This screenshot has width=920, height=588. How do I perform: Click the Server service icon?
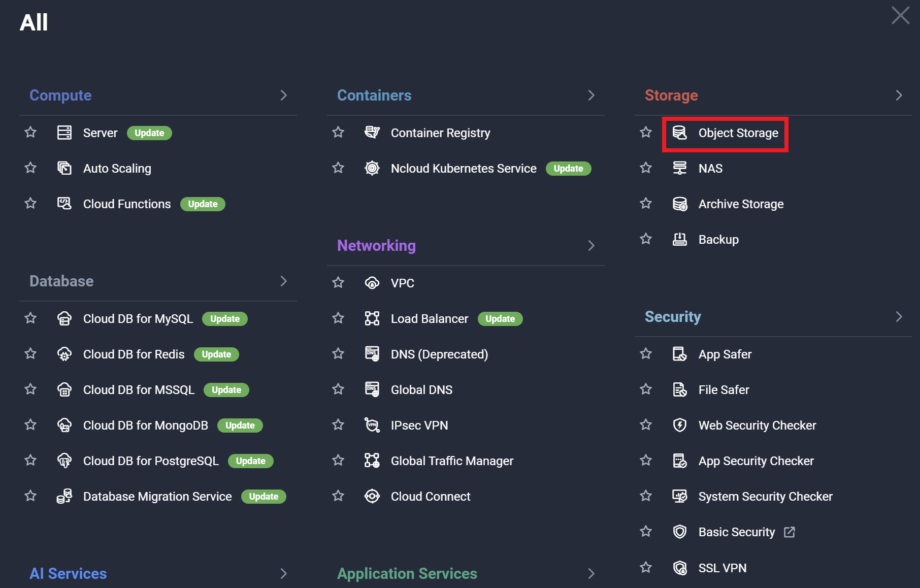click(64, 133)
